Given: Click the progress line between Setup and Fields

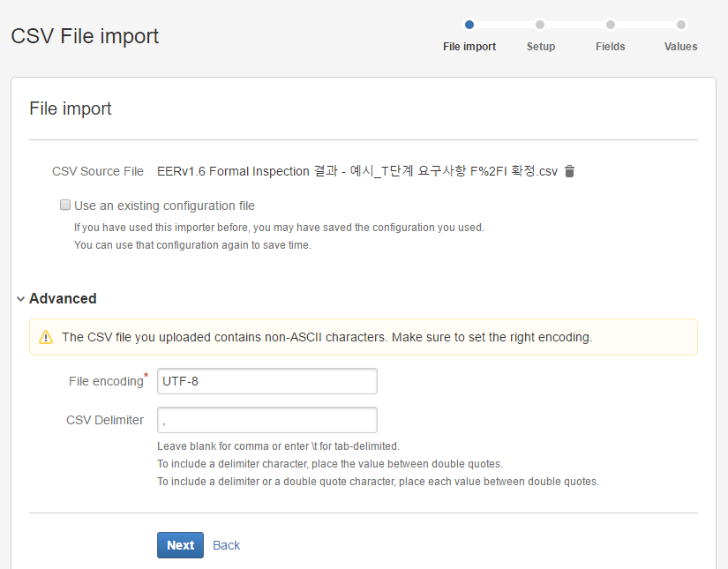Looking at the screenshot, I should [x=575, y=25].
